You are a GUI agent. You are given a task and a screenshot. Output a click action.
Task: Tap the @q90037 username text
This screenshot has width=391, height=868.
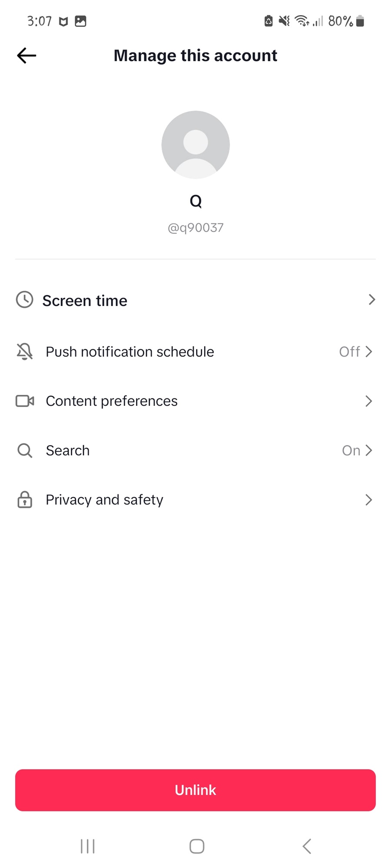coord(195,228)
